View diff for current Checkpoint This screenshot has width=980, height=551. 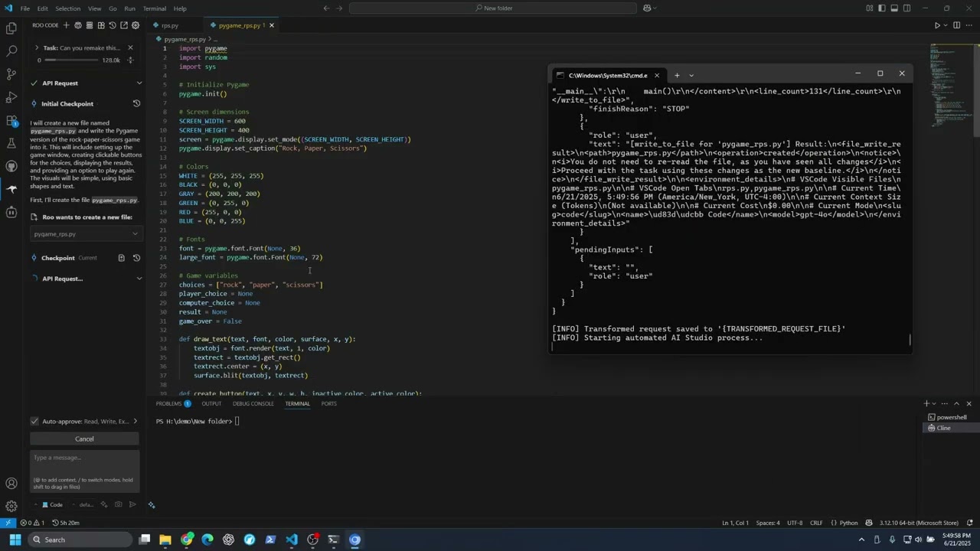click(121, 258)
